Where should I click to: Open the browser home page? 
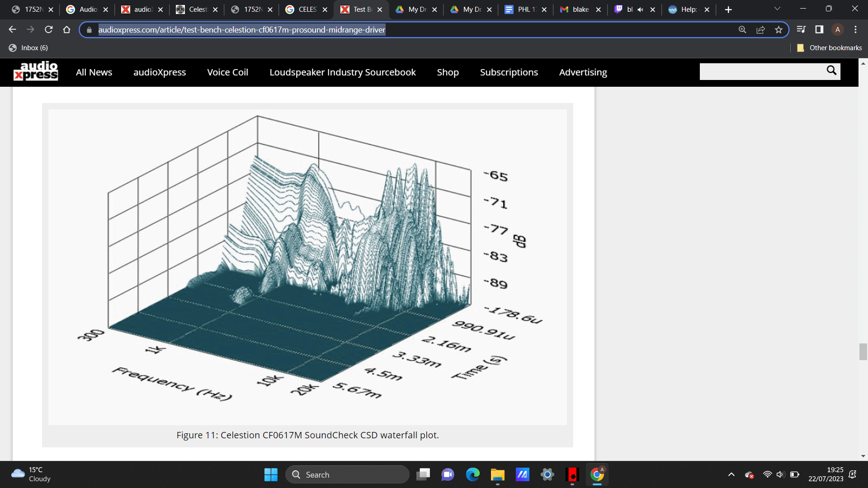coord(67,29)
